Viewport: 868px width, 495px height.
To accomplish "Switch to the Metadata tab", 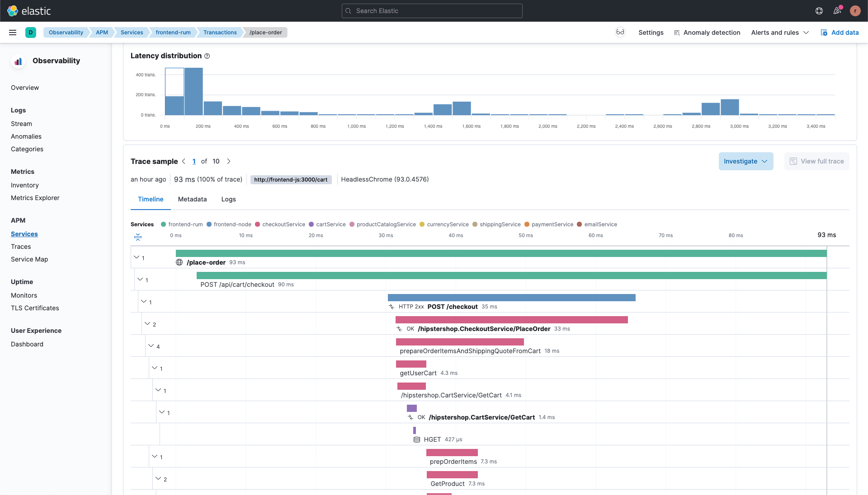I will (x=192, y=199).
